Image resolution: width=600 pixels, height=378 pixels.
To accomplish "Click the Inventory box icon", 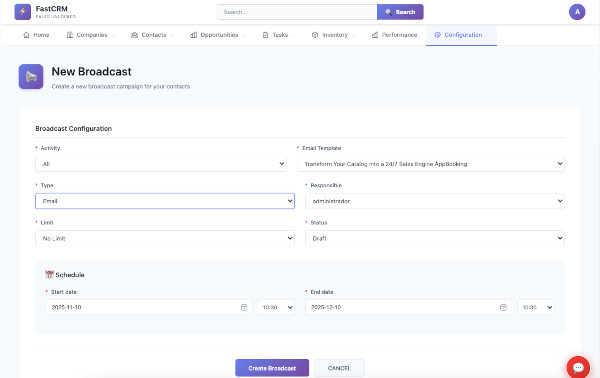I will pyautogui.click(x=315, y=35).
